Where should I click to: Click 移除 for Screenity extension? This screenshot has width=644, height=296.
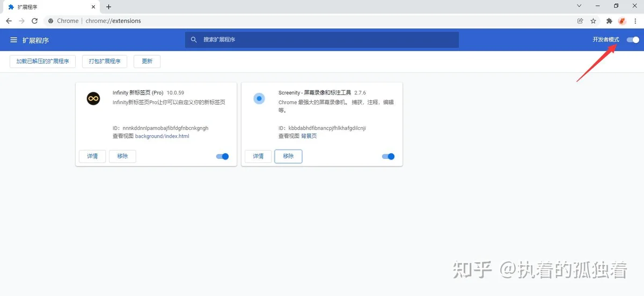(x=288, y=156)
